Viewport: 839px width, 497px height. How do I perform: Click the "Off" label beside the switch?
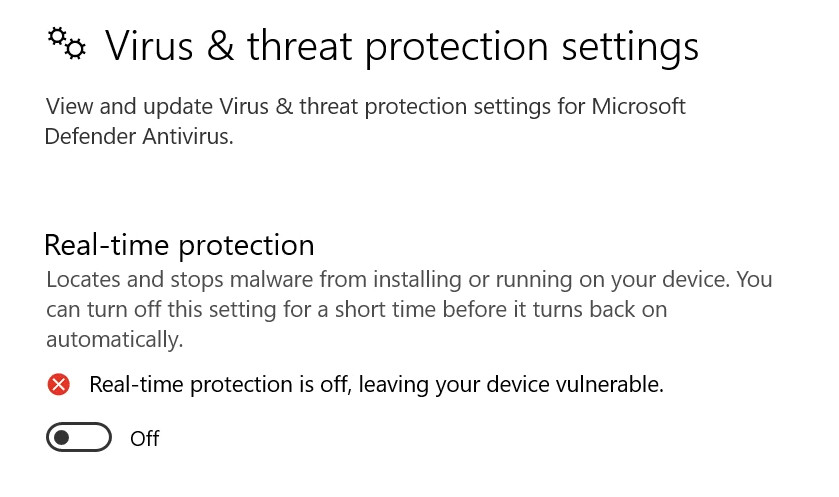pyautogui.click(x=145, y=438)
